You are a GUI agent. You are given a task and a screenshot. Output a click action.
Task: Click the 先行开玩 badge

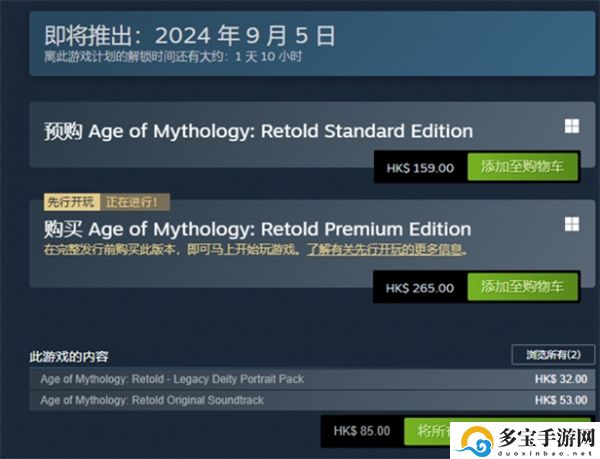(72, 202)
